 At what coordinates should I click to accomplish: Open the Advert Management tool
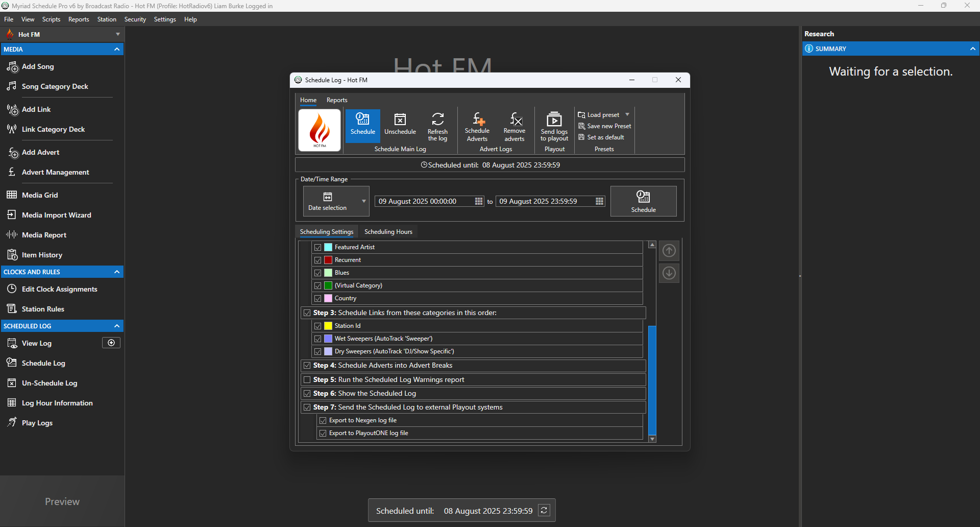[x=55, y=172]
